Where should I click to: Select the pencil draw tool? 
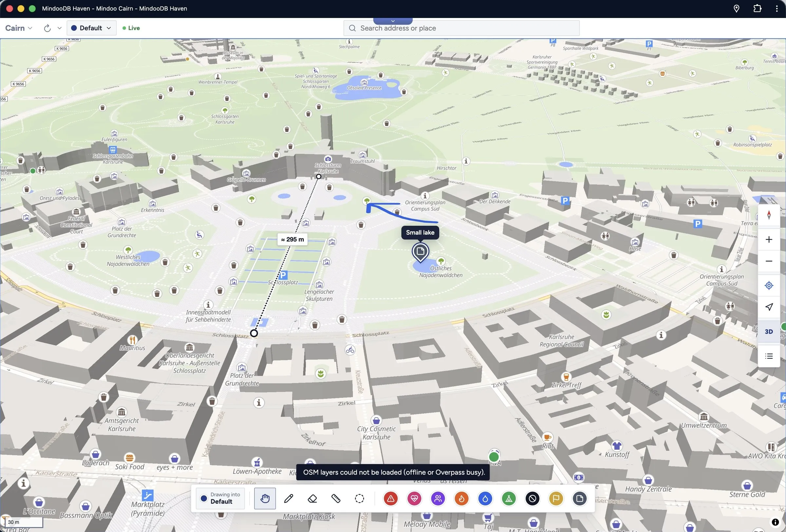tap(289, 498)
